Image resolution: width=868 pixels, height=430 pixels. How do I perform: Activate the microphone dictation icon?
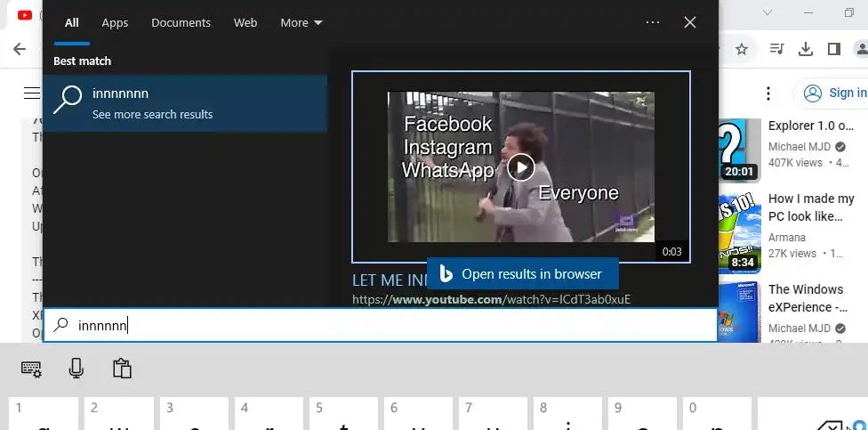[76, 369]
